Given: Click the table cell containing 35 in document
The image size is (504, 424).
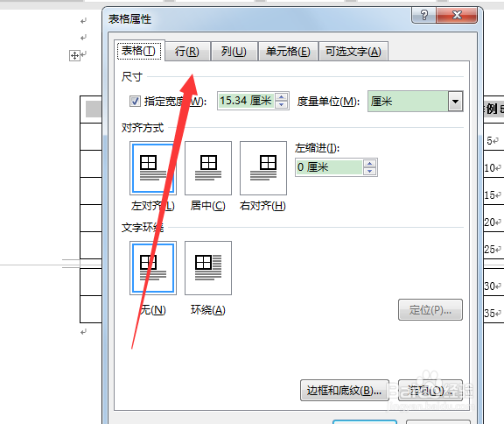Looking at the screenshot, I should 493,313.
